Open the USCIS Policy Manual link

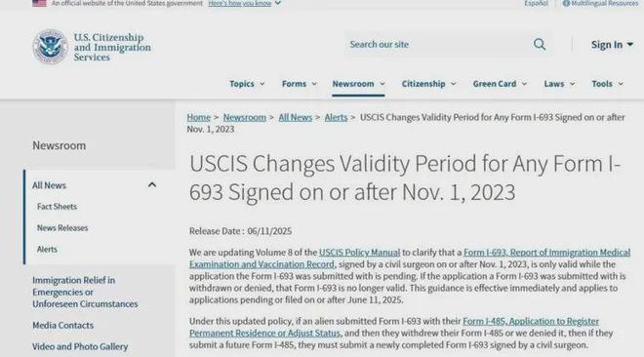pyautogui.click(x=359, y=253)
